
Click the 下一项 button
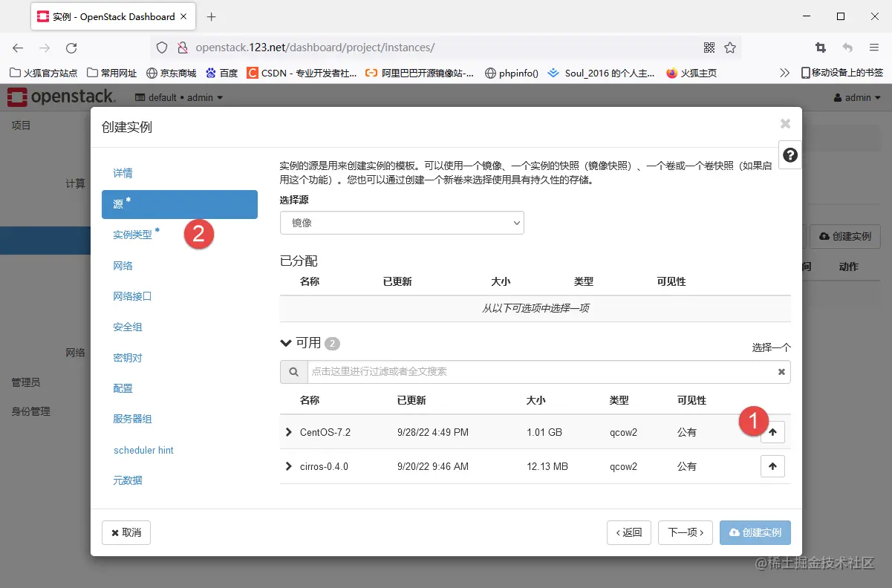[x=685, y=532]
